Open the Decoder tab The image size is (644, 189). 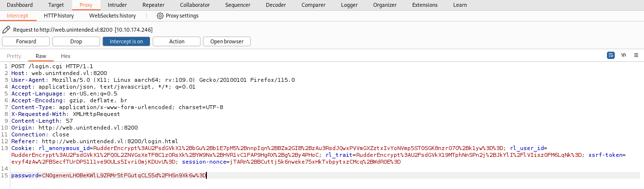pos(276,5)
